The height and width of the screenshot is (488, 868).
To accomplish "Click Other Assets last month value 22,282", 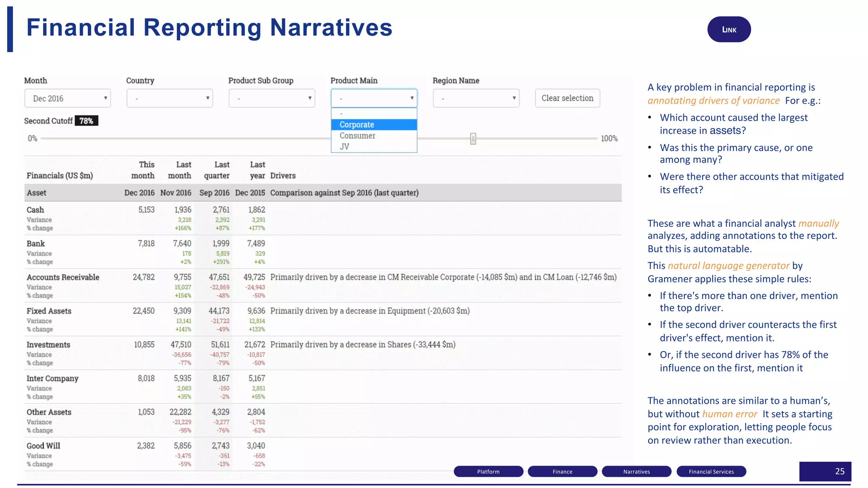I will [180, 412].
